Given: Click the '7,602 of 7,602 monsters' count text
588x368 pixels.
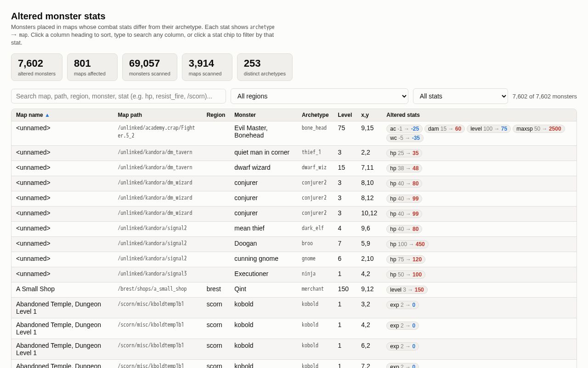Looking at the screenshot, I should (x=545, y=96).
